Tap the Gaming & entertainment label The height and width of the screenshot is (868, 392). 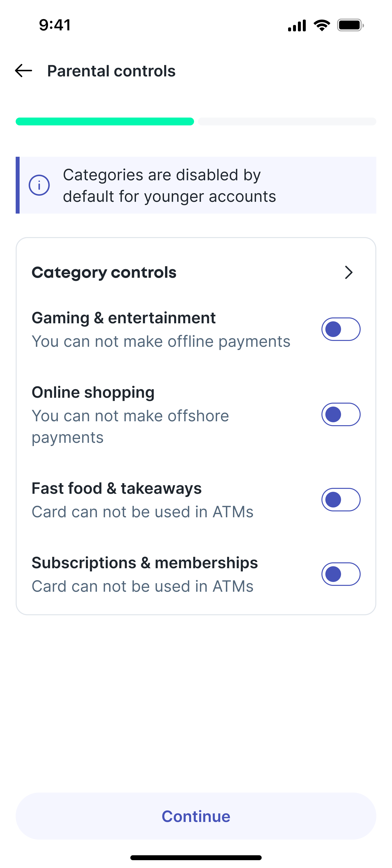123,318
